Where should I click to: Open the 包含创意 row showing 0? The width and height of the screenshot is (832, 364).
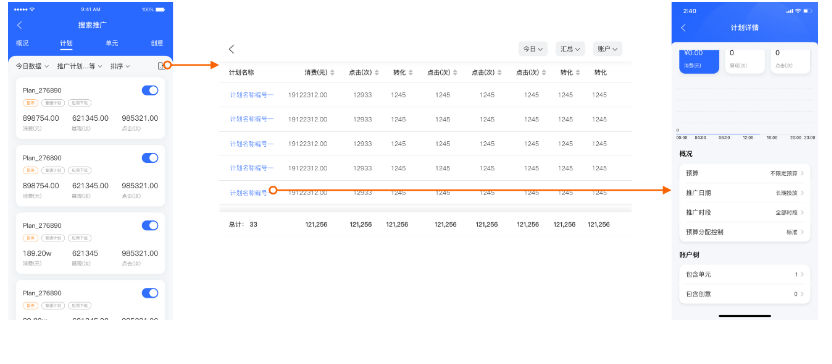[744, 293]
